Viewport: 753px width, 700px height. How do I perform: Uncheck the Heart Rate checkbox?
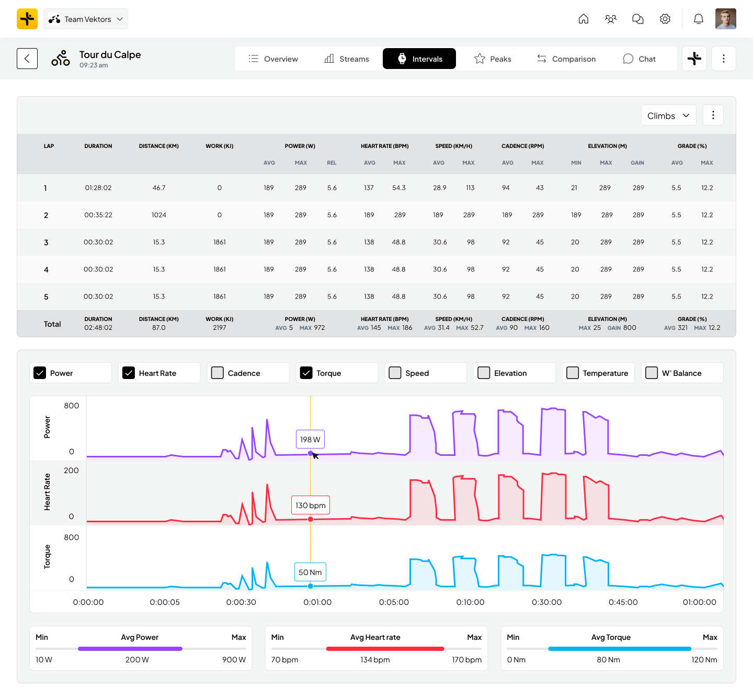(x=129, y=373)
